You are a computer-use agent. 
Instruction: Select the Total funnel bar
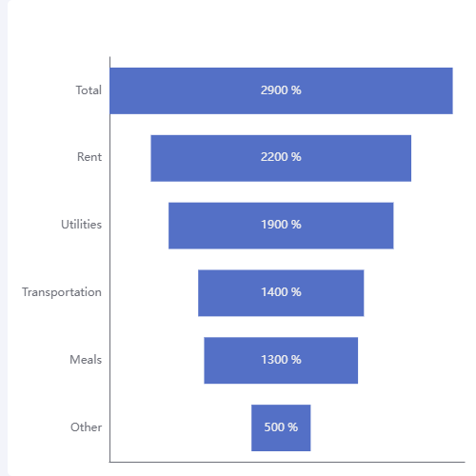tap(281, 90)
